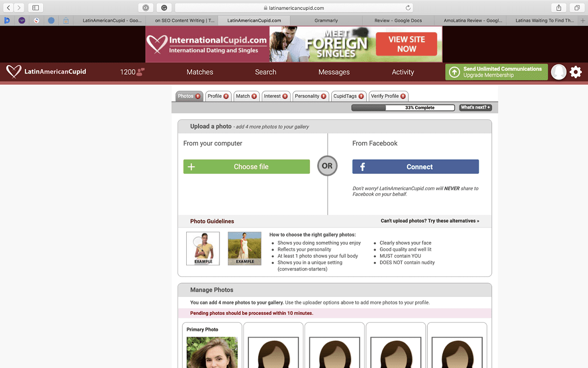Open the Matches menu

(200, 72)
